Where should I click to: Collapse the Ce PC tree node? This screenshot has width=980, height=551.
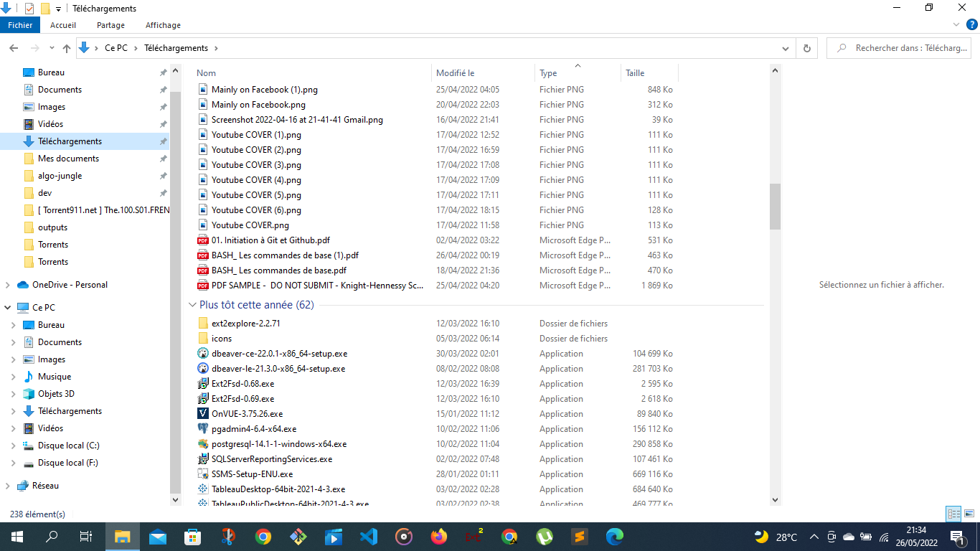click(8, 308)
